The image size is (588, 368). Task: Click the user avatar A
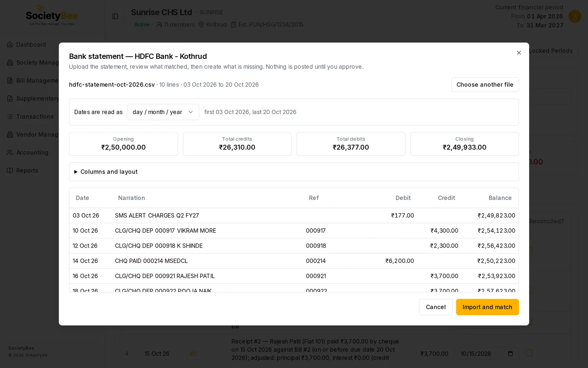pyautogui.click(x=575, y=16)
